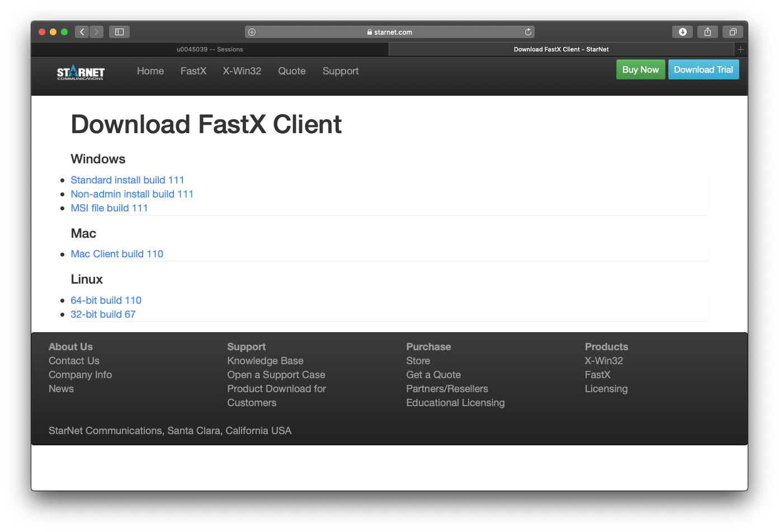Image resolution: width=779 pixels, height=532 pixels.
Task: Toggle the Safari sidebar button
Action: (x=119, y=32)
